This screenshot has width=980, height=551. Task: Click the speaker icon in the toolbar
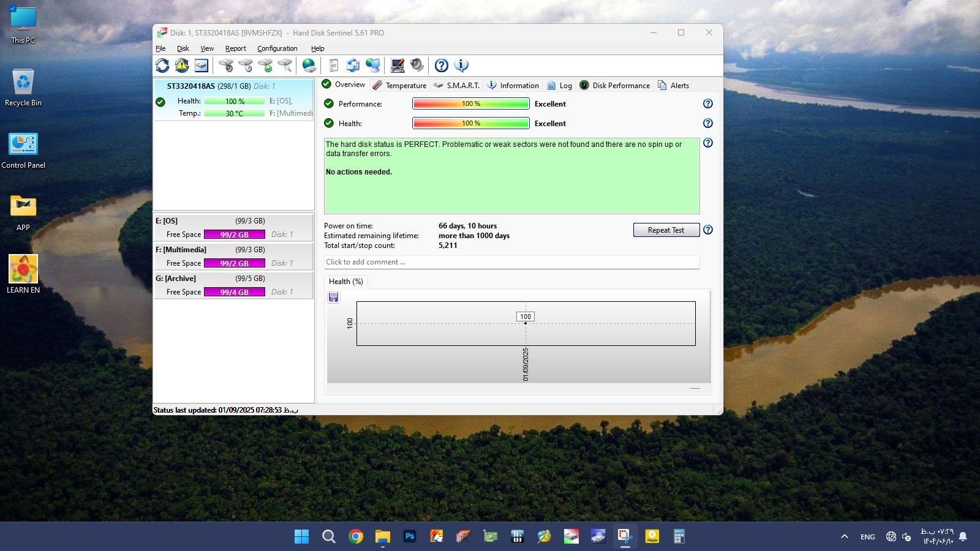click(417, 66)
